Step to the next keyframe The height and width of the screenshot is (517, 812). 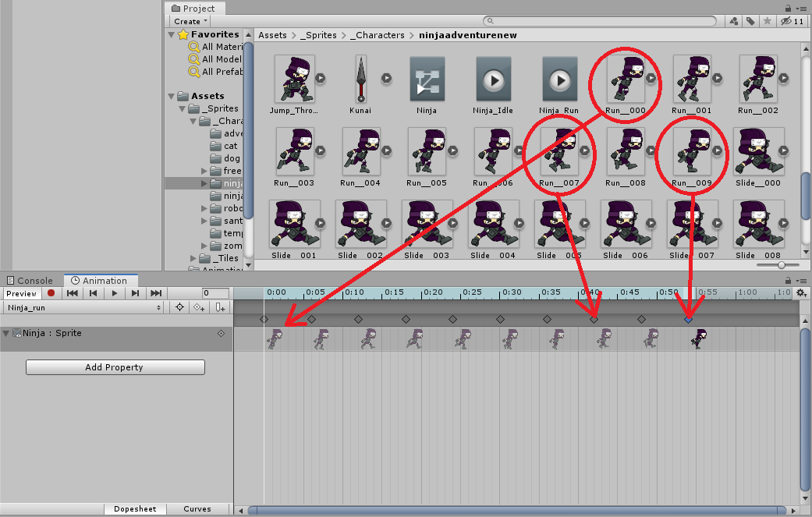tap(135, 293)
